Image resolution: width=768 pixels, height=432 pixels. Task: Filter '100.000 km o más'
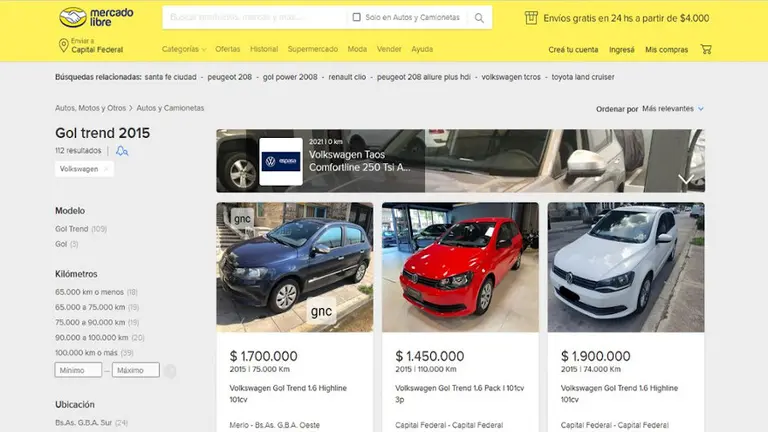pos(86,353)
